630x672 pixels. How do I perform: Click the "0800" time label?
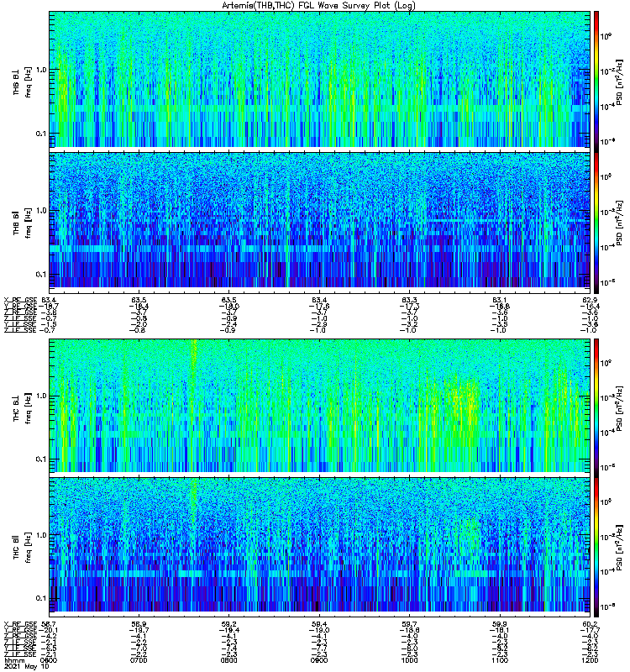228,660
